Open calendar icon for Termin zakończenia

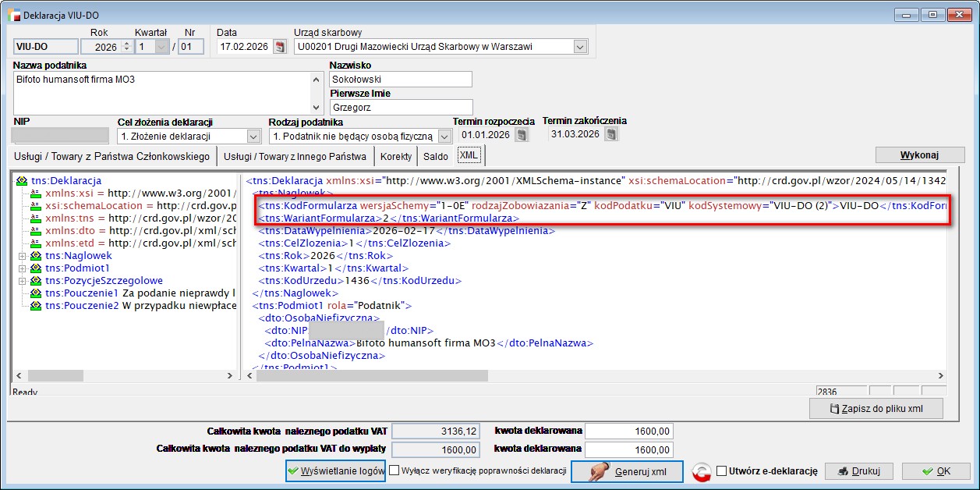coord(610,134)
